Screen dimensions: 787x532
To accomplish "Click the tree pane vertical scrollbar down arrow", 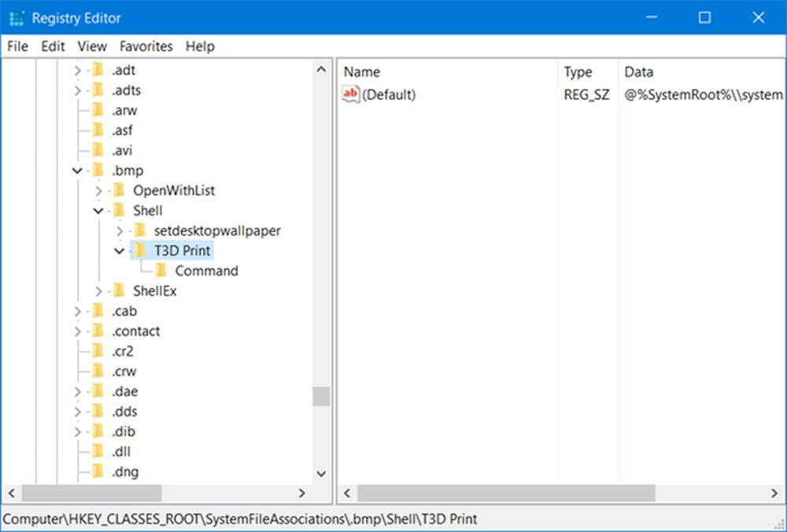I will tap(321, 473).
